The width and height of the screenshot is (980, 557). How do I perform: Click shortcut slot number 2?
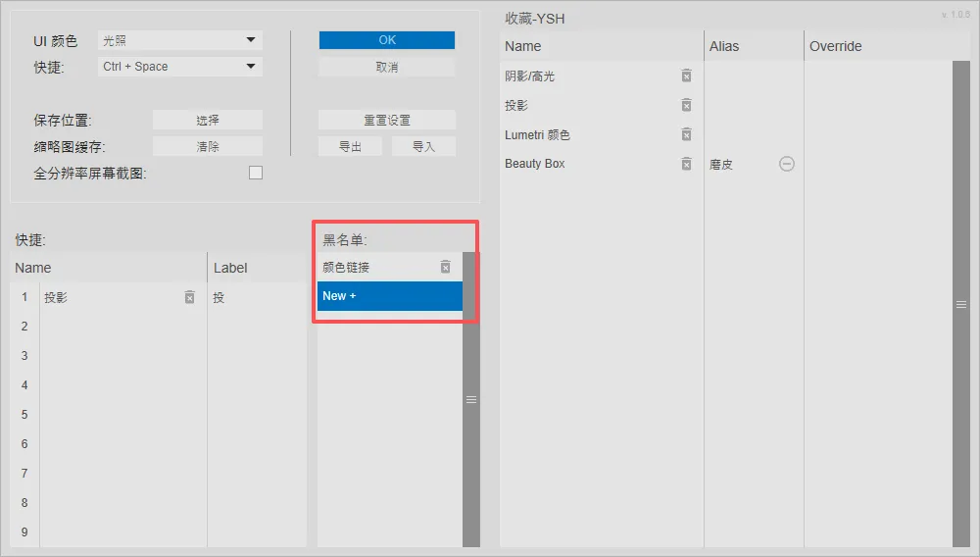click(24, 327)
